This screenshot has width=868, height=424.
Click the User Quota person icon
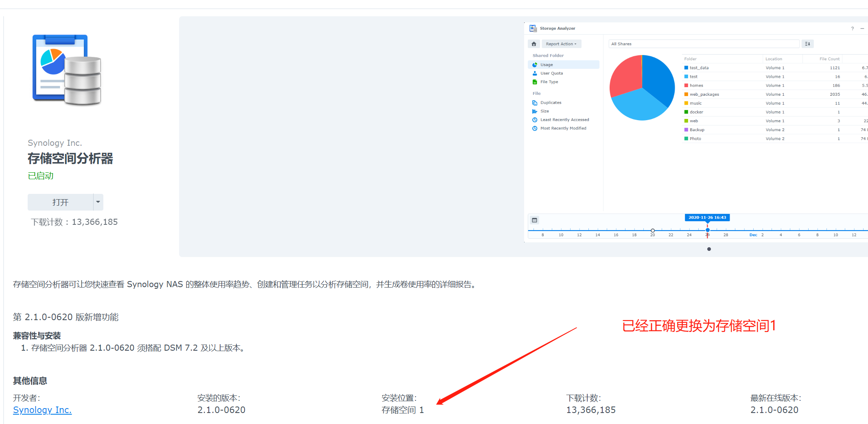point(535,73)
